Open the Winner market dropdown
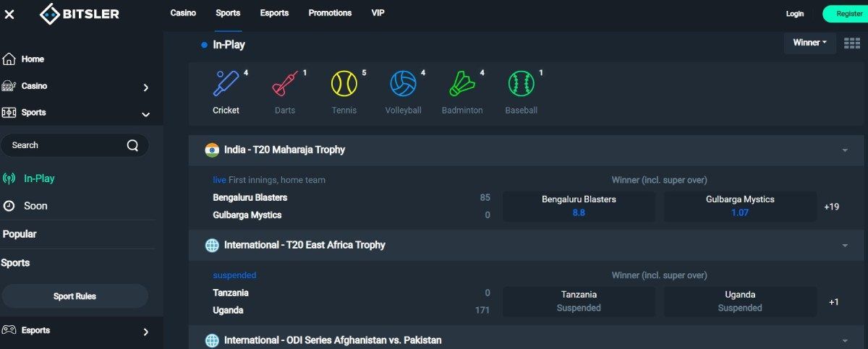 coord(810,43)
